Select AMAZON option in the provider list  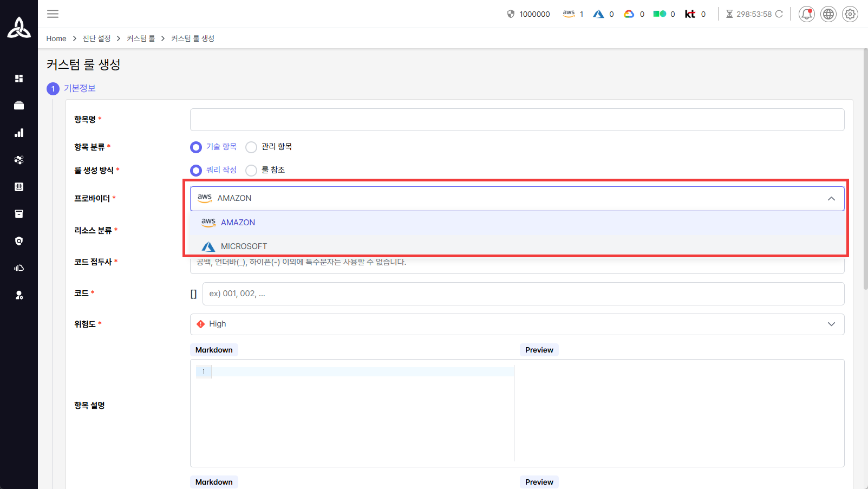point(238,223)
